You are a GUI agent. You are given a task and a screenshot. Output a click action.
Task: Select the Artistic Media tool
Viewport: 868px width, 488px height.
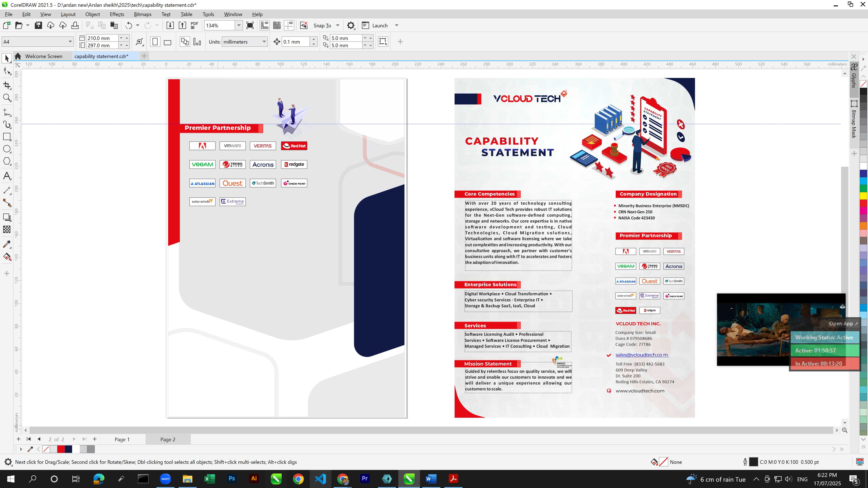[7, 124]
